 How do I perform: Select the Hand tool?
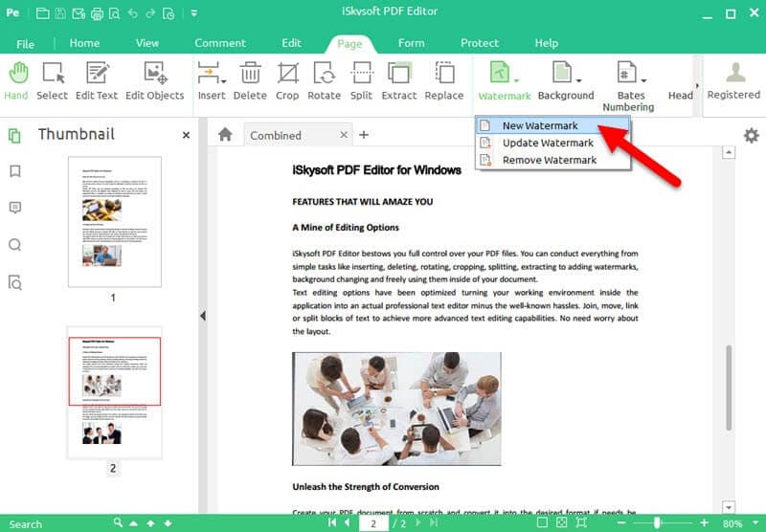[x=17, y=81]
